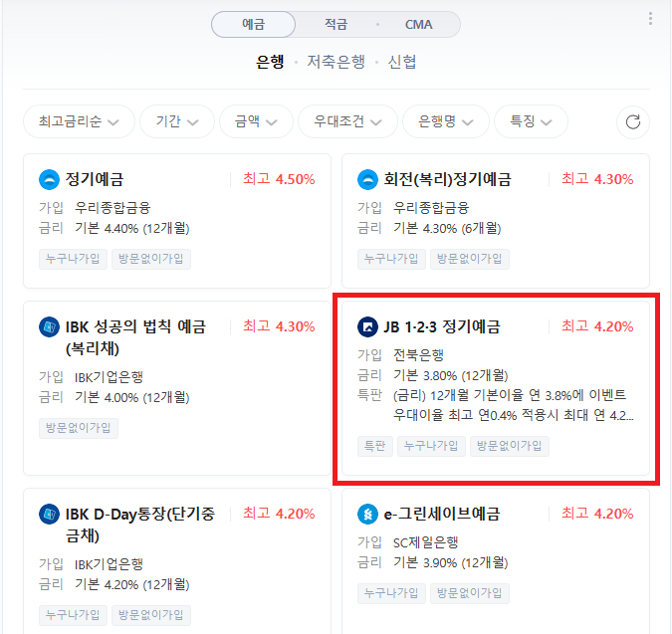The image size is (672, 634).
Task: Open the JB 1·2·3 정기예금 product
Action: point(442,326)
